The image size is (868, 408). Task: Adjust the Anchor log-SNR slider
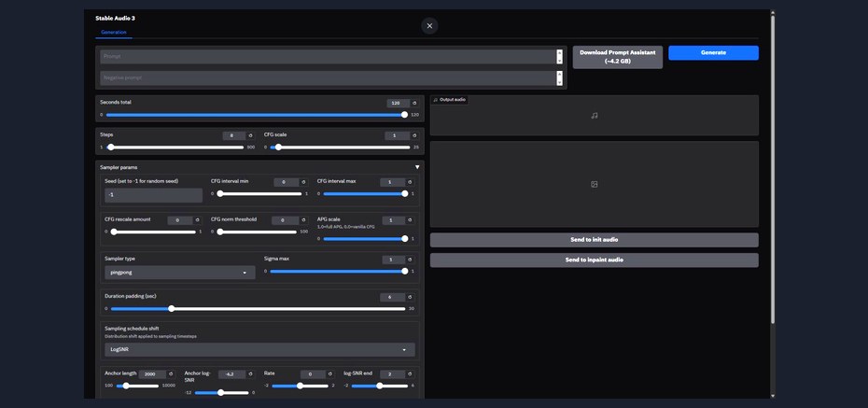click(221, 392)
